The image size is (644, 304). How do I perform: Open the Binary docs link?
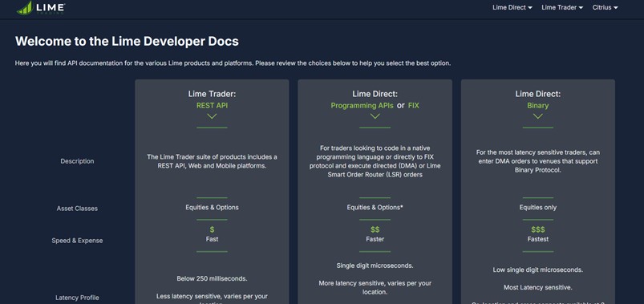click(x=537, y=106)
